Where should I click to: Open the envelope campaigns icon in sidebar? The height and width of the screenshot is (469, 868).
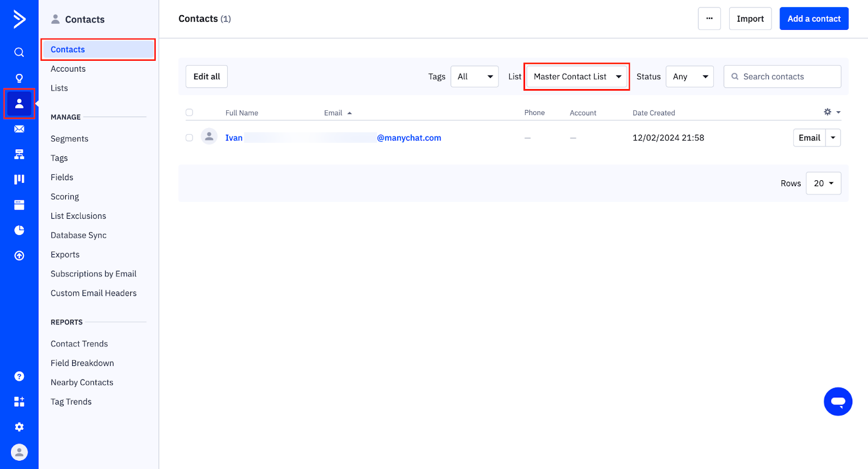coord(19,129)
